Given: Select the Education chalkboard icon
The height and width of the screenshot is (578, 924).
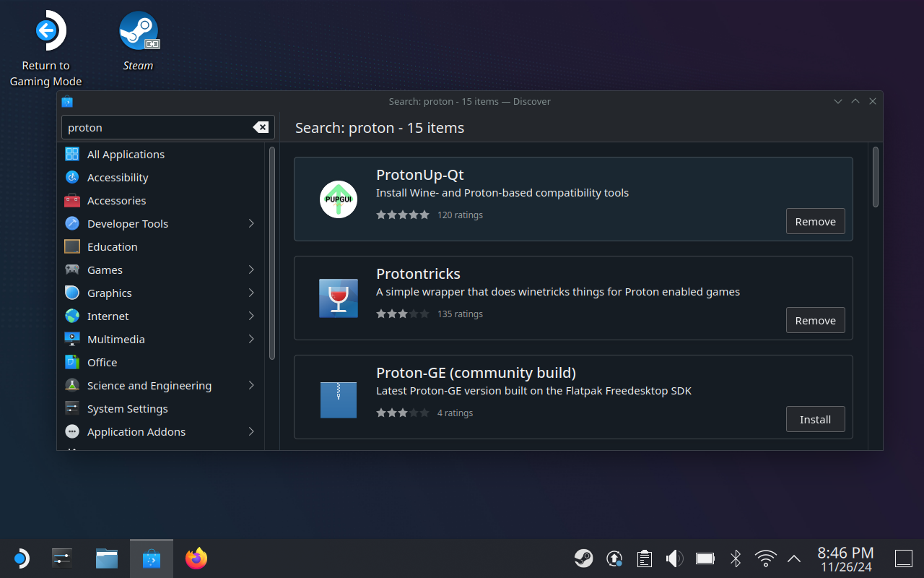Looking at the screenshot, I should click(72, 246).
